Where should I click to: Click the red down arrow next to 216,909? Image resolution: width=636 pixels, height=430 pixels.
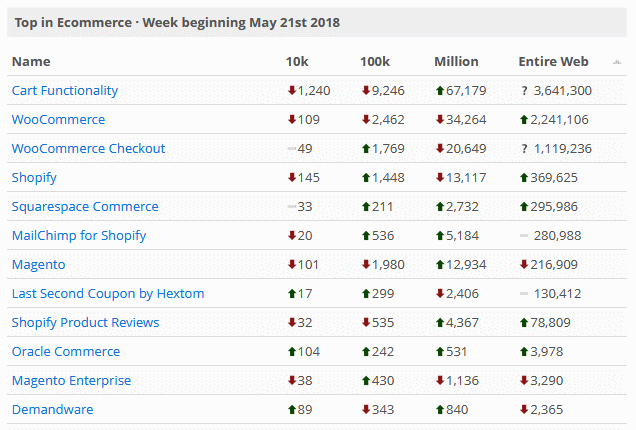524,264
